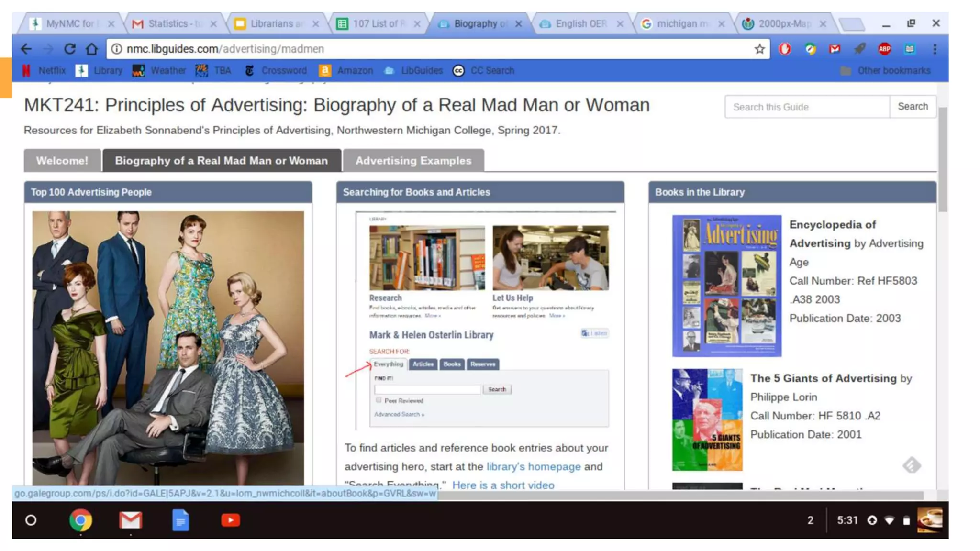This screenshot has width=980, height=551.
Task: Reload the current page
Action: click(x=70, y=49)
